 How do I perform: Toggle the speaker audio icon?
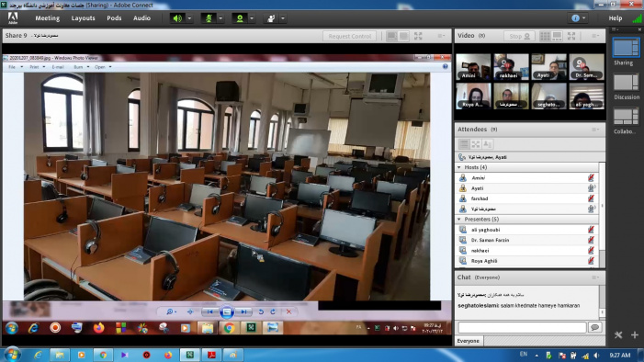(x=177, y=18)
